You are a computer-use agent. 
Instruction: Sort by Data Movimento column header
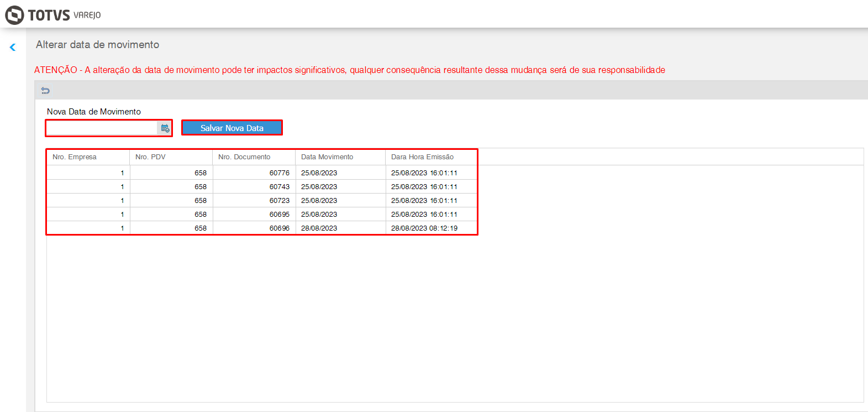click(x=340, y=157)
